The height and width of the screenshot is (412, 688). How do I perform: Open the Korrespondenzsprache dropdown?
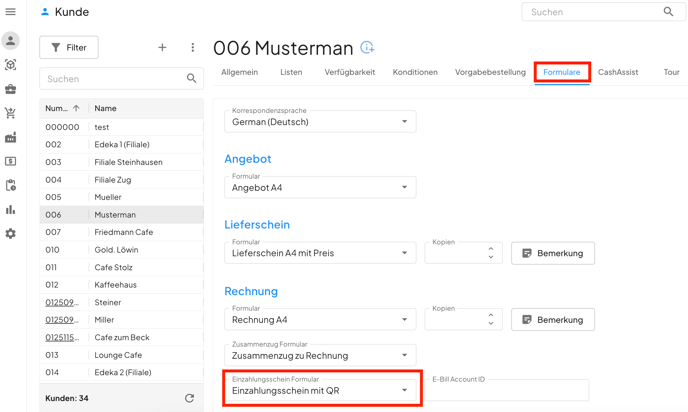[x=320, y=121]
